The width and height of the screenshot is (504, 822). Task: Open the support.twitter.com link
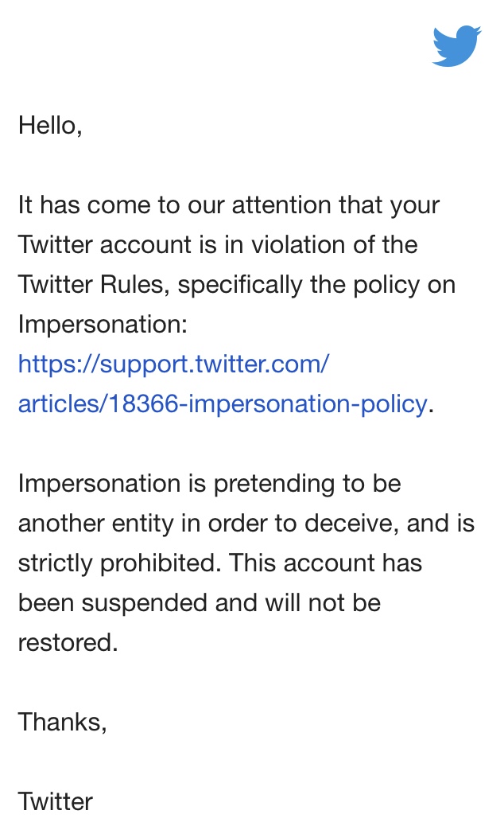[x=173, y=364]
